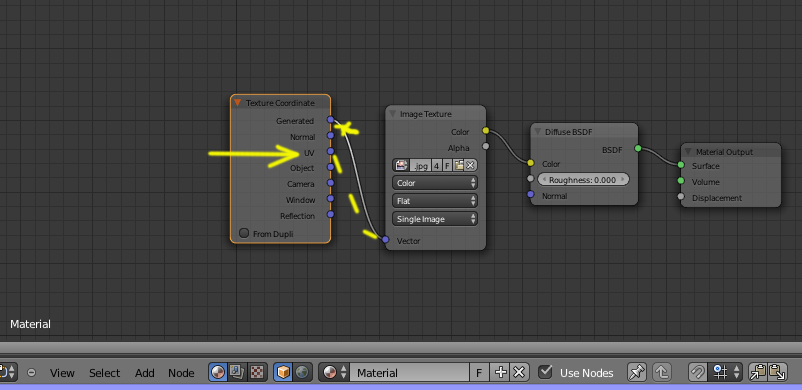Click the Material name field in header
Image resolution: width=802 pixels, height=390 pixels.
(409, 373)
